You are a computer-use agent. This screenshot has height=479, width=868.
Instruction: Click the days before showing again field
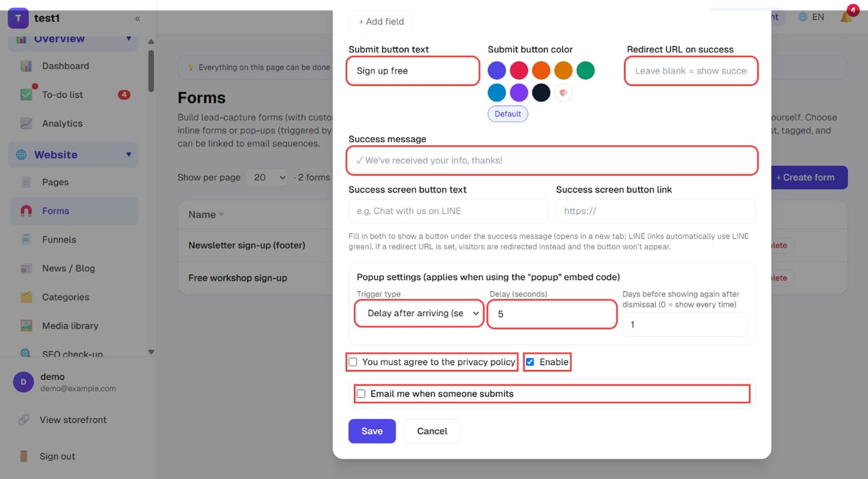pos(685,325)
